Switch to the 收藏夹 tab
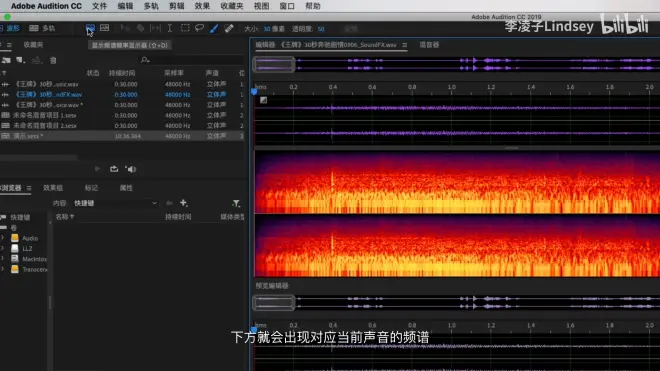Viewport: 660px width, 371px height. (33, 45)
